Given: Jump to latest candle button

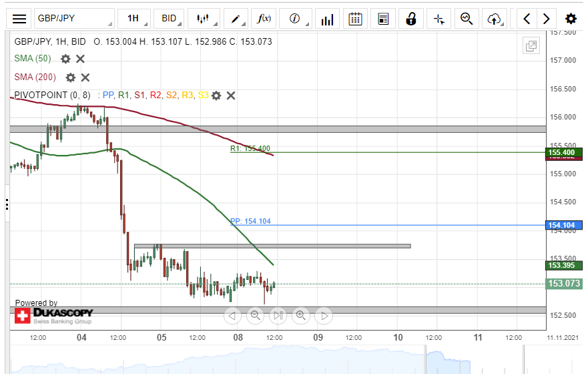Looking at the screenshot, I should click(x=278, y=315).
